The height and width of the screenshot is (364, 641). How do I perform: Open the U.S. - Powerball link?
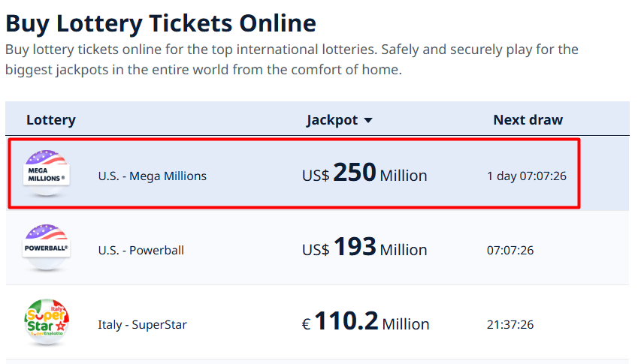tap(141, 250)
